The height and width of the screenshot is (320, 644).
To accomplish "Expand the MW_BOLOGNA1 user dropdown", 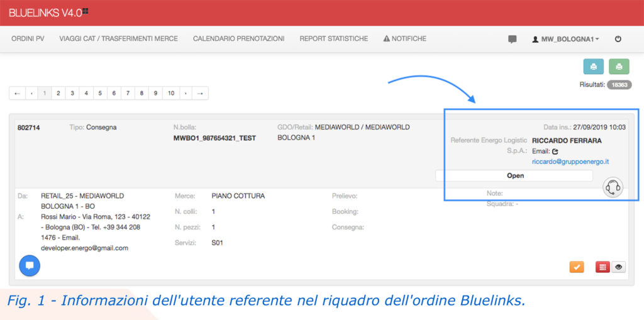I will coord(565,39).
